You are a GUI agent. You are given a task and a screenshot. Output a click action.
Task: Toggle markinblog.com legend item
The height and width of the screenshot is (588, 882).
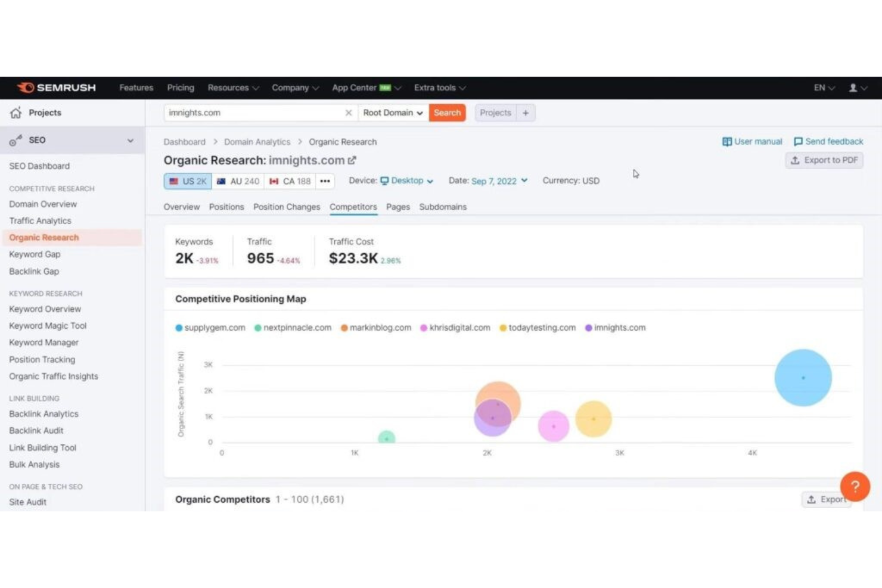[376, 328]
